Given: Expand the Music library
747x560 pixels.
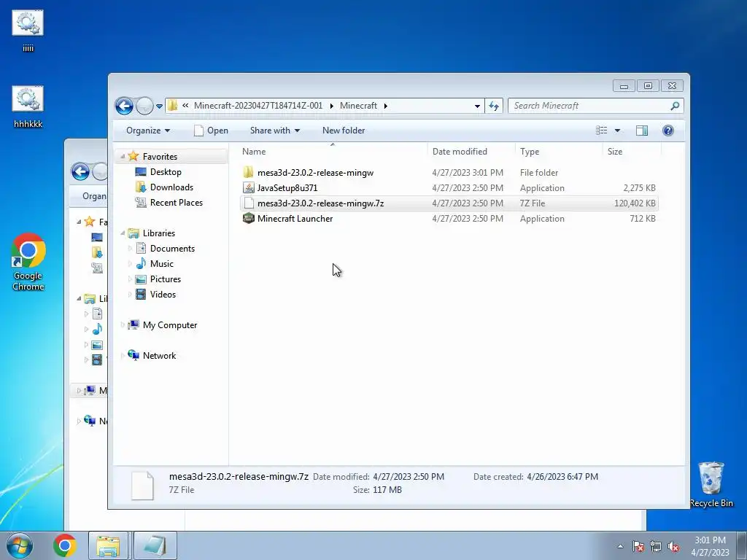Looking at the screenshot, I should click(130, 263).
